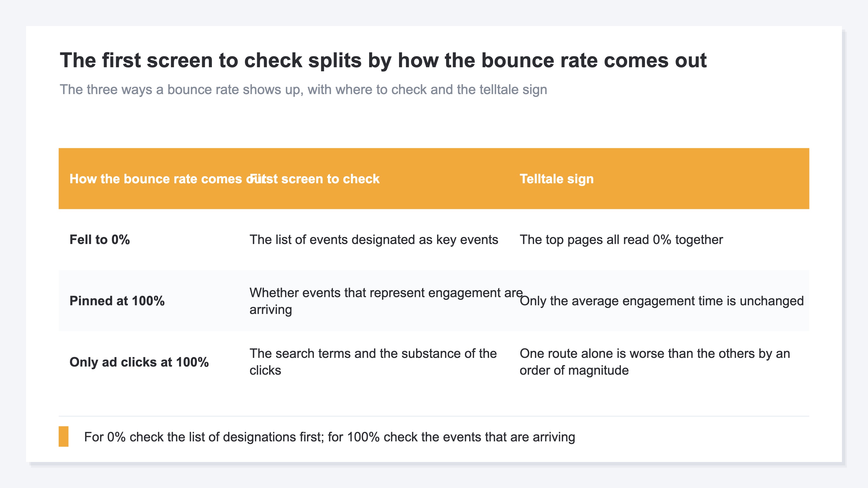Click 'The list of events designated as key events'
Image resolution: width=868 pixels, height=488 pixels.
[x=374, y=240]
